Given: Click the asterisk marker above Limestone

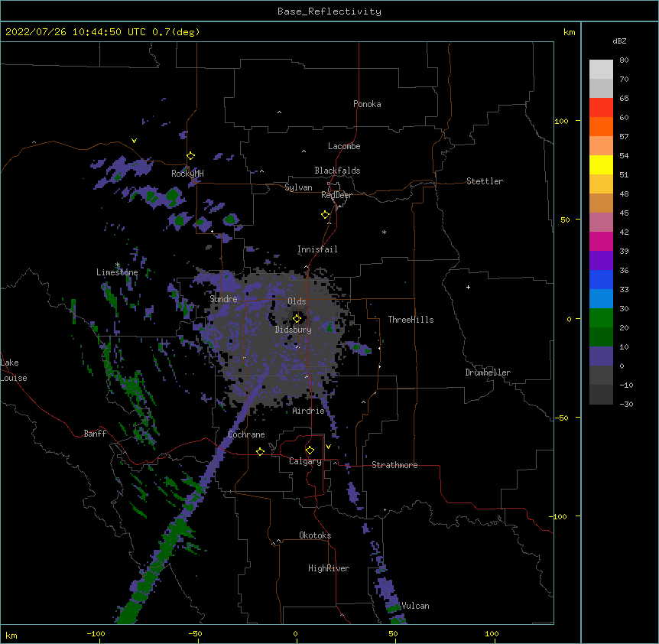Looking at the screenshot, I should (118, 265).
